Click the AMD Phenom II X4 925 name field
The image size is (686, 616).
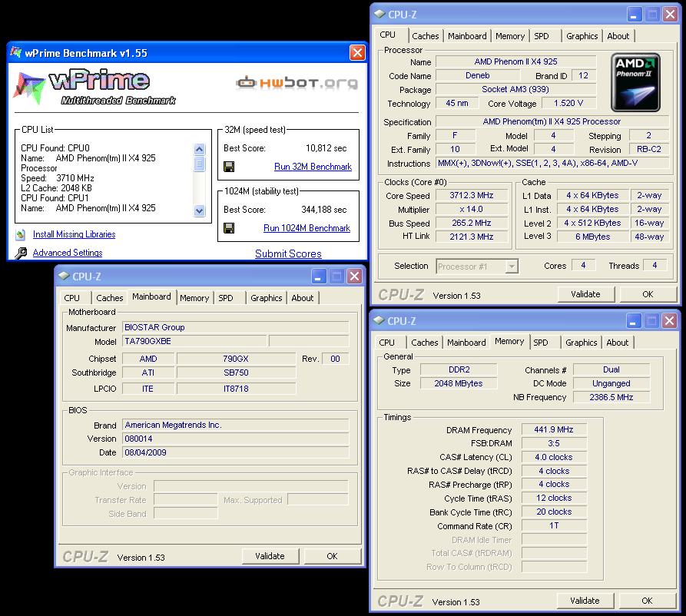(515, 61)
